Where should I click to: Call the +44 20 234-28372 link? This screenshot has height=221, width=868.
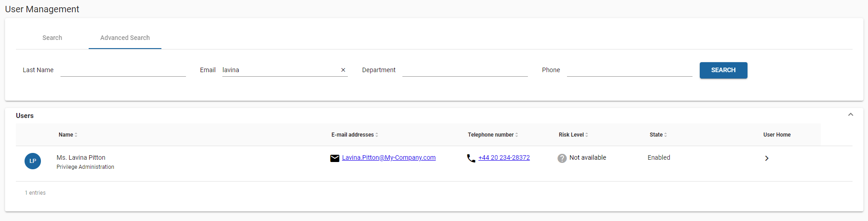(504, 157)
